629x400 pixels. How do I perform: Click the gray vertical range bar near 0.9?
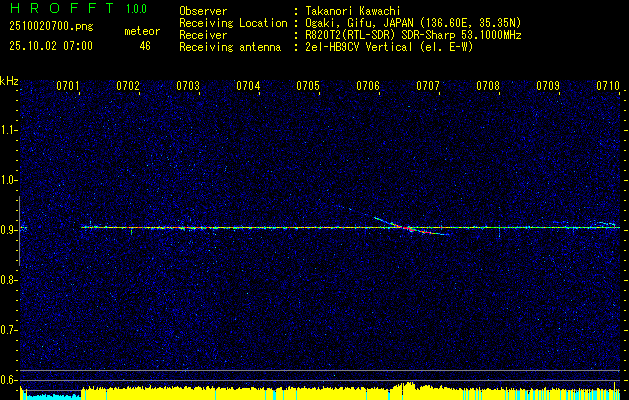tap(19, 231)
